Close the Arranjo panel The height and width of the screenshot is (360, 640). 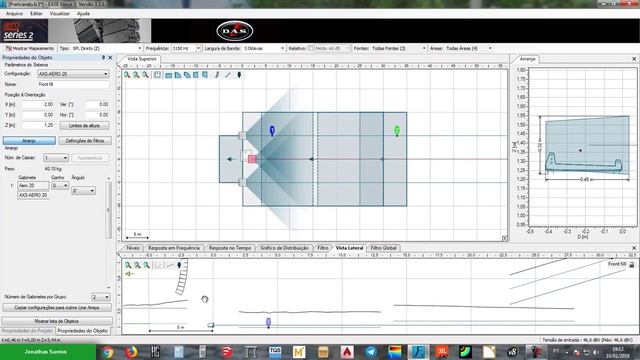(634, 59)
